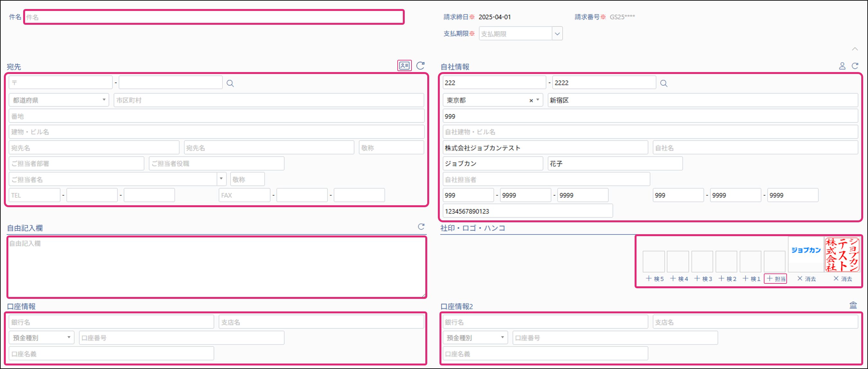This screenshot has height=369, width=868.
Task: Click the bank icon beside 口座情報2
Action: (x=853, y=305)
